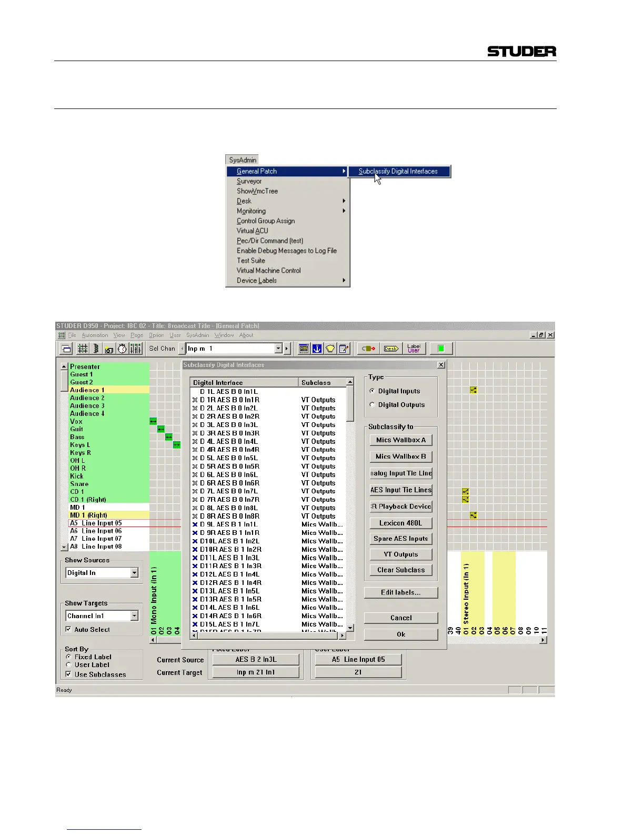This screenshot has width=644, height=834.
Task: Open the fader mixer icon
Action: click(x=136, y=349)
